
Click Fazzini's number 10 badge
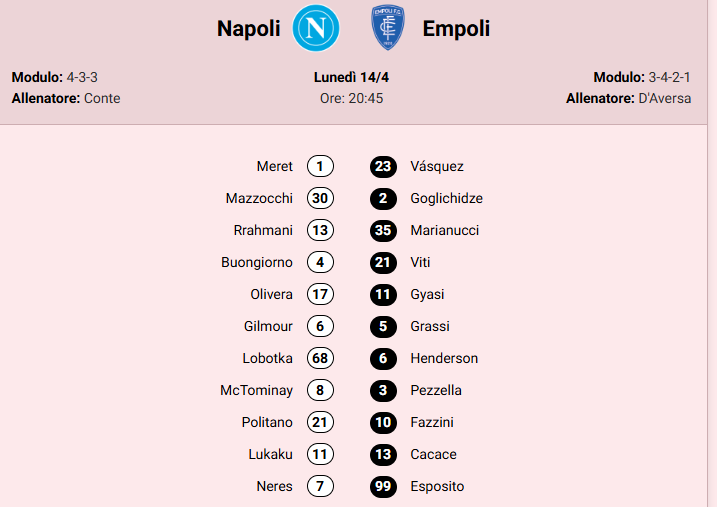[383, 422]
